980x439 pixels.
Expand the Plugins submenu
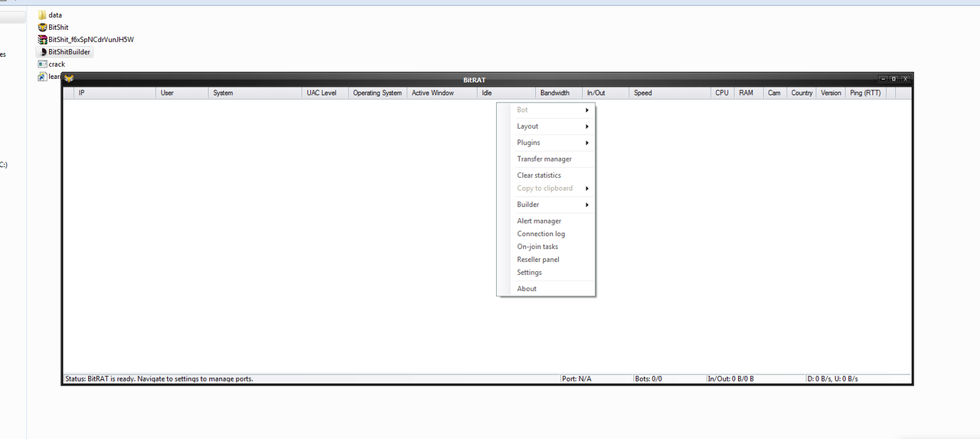point(546,143)
